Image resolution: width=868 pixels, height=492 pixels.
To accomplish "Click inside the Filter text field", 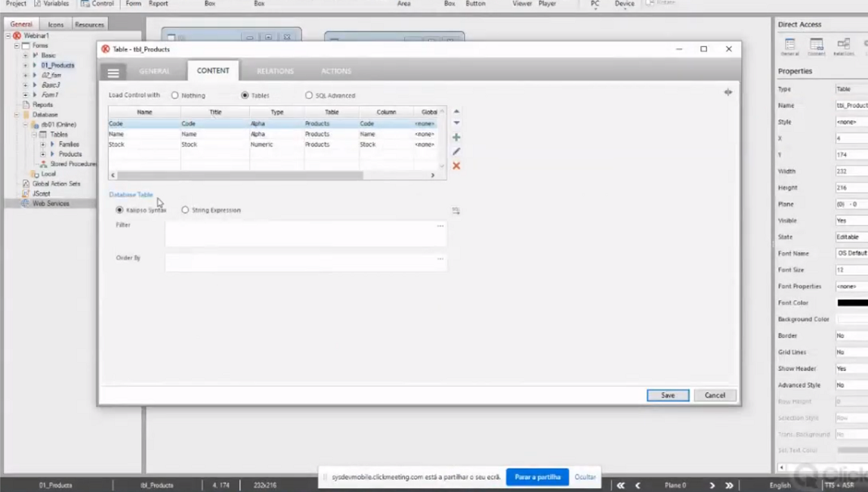I will pyautogui.click(x=302, y=234).
